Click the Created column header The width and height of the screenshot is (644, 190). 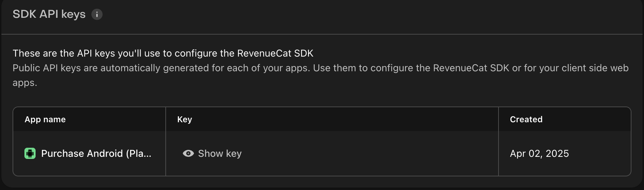pyautogui.click(x=526, y=119)
